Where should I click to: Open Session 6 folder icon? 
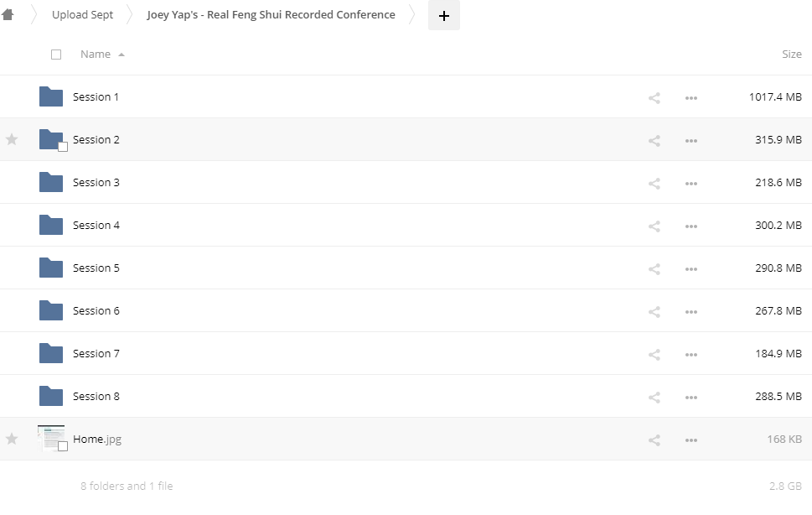click(51, 310)
